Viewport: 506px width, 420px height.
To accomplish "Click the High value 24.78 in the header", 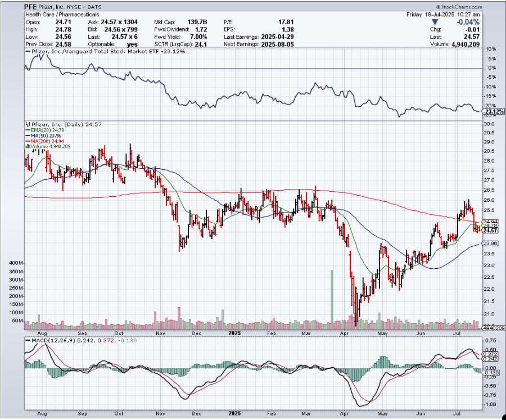I will tap(63, 30).
